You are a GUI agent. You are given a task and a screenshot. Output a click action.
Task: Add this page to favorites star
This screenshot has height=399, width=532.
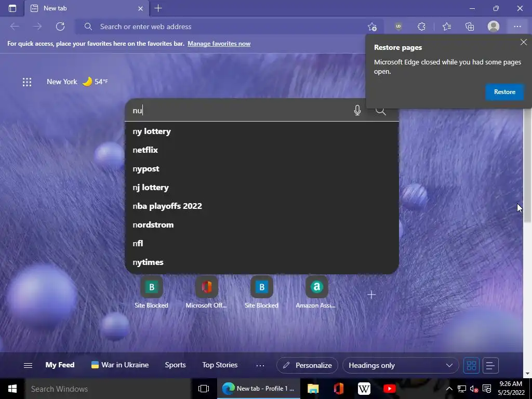tap(372, 26)
